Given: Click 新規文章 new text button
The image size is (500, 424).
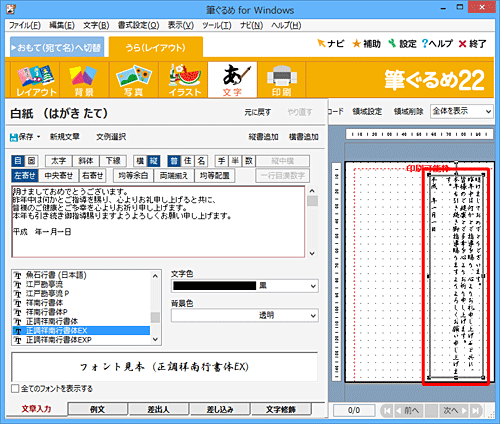Looking at the screenshot, I should pyautogui.click(x=65, y=137).
